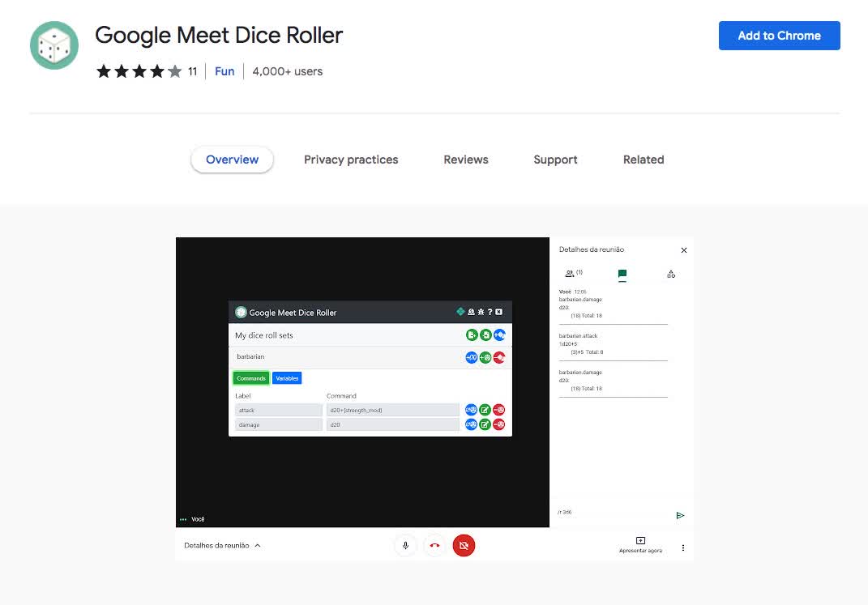
Task: Click the three dots beside Você label
Action: tap(182, 519)
